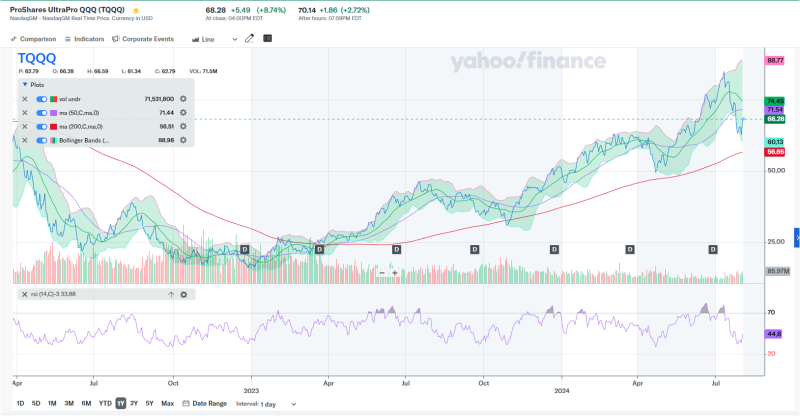Image resolution: width=800 pixels, height=416 pixels.
Task: Switch to YTD time range
Action: pyautogui.click(x=105, y=403)
